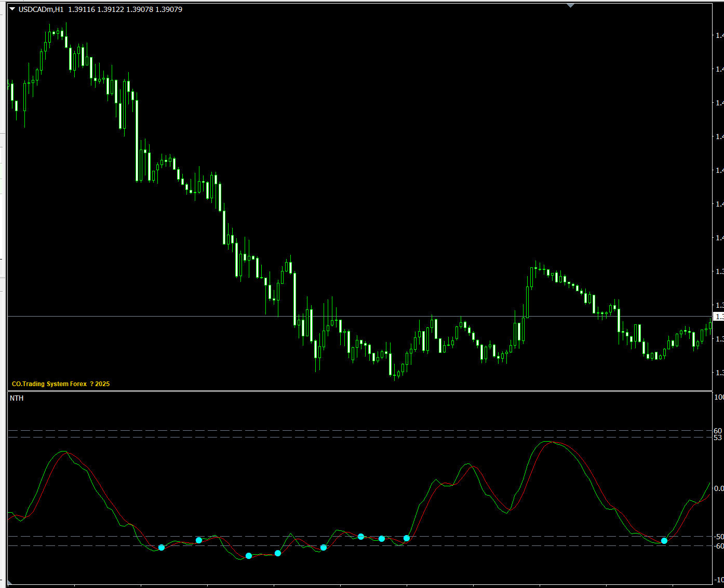Click the 0.0 level label on indicator scale
Viewport: 724px width, 588px height.
718,488
